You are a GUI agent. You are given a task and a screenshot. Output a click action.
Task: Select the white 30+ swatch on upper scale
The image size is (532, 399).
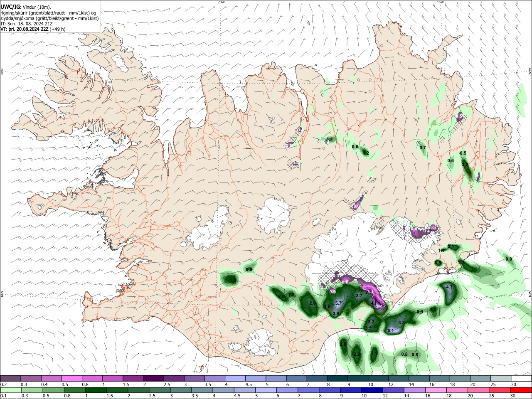(521, 378)
